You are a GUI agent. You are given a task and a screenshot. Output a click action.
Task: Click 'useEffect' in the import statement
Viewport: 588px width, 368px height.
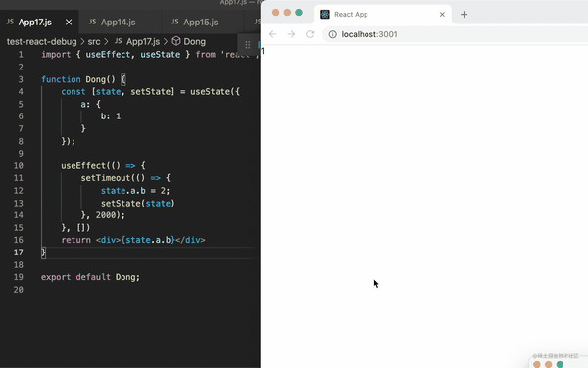108,55
